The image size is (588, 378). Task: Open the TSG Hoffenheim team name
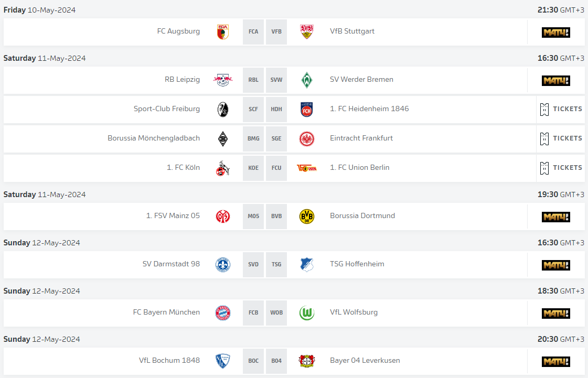(357, 264)
